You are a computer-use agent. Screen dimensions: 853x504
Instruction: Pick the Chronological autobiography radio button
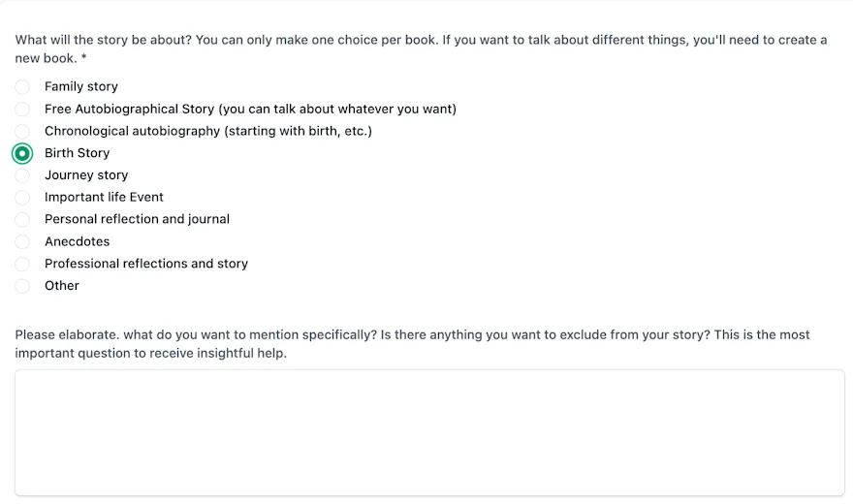(22, 131)
